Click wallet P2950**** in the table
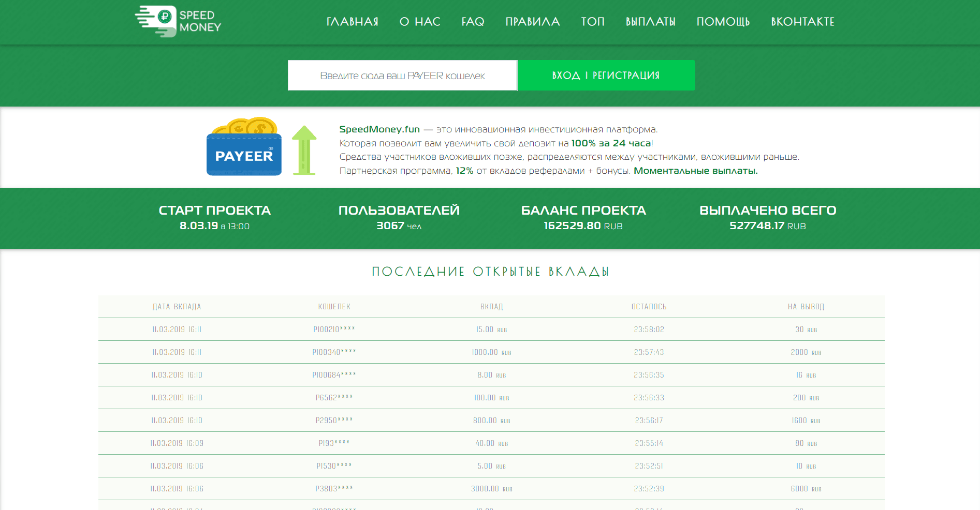 click(x=334, y=421)
